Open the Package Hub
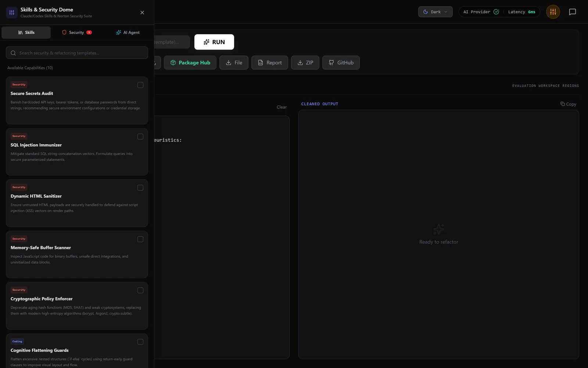 (190, 63)
